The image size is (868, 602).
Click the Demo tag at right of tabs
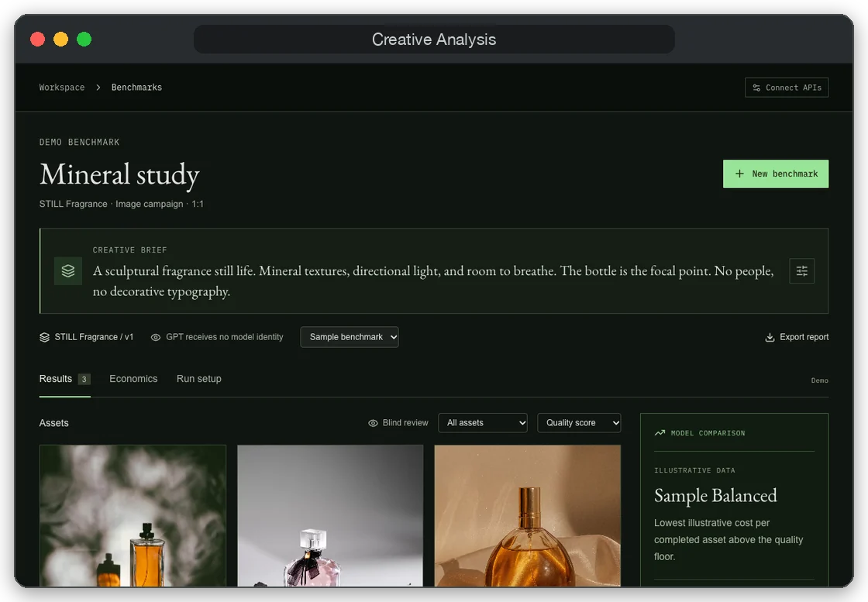coord(819,380)
